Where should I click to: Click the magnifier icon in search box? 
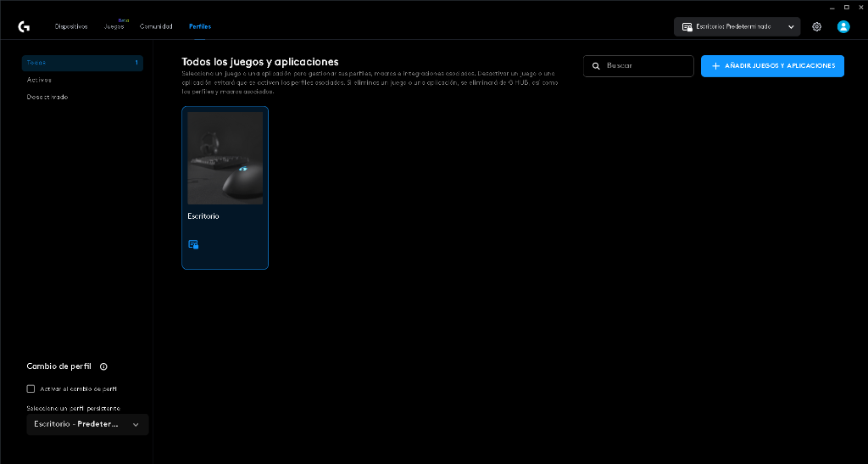596,66
